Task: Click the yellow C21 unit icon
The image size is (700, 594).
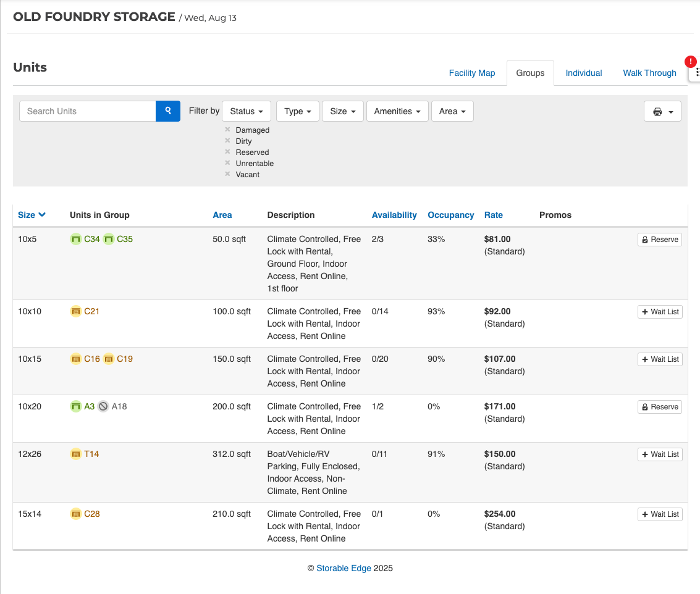Action: click(76, 312)
